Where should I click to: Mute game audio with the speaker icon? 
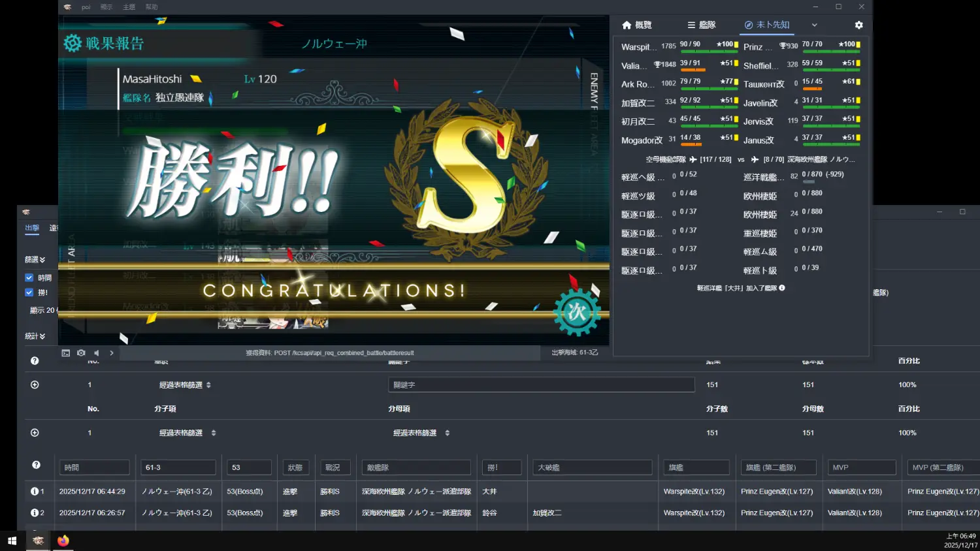pos(97,353)
